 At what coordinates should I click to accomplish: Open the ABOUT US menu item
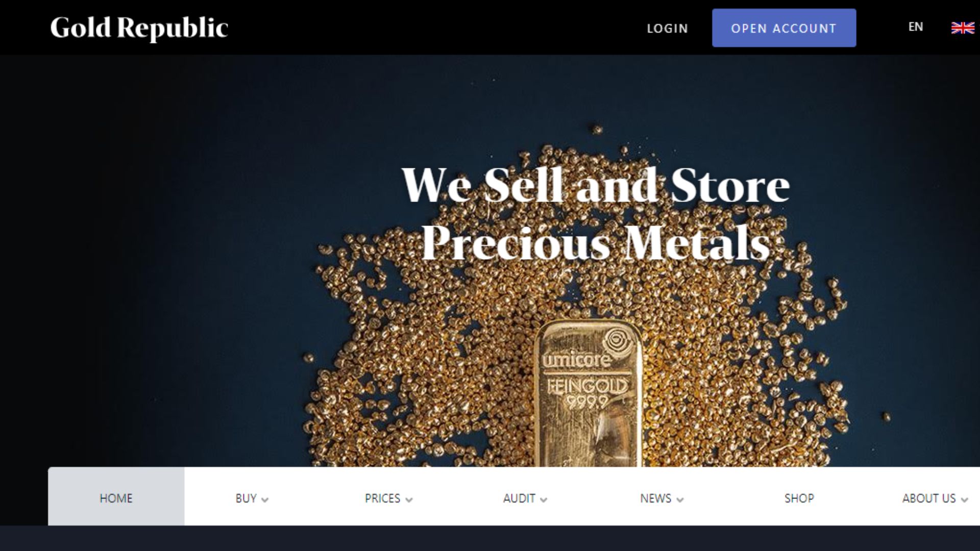929,498
